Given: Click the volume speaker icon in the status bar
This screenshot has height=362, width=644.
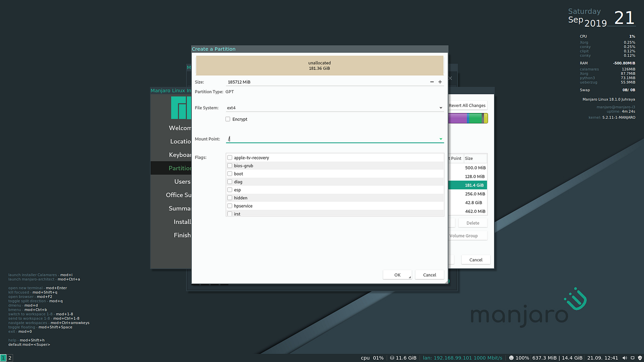Looking at the screenshot, I should [x=624, y=358].
